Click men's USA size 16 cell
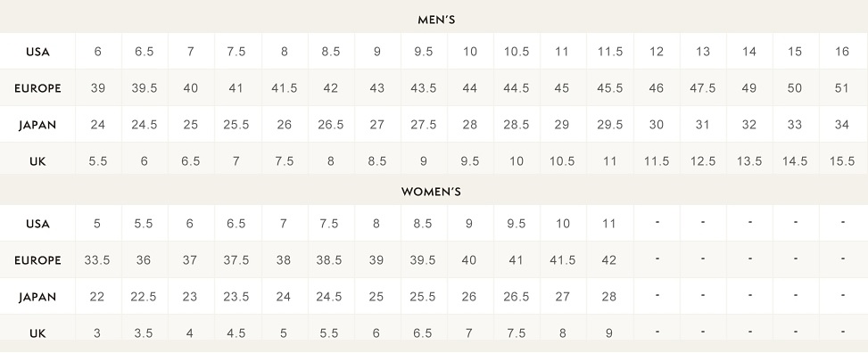This screenshot has width=868, height=353. (842, 52)
